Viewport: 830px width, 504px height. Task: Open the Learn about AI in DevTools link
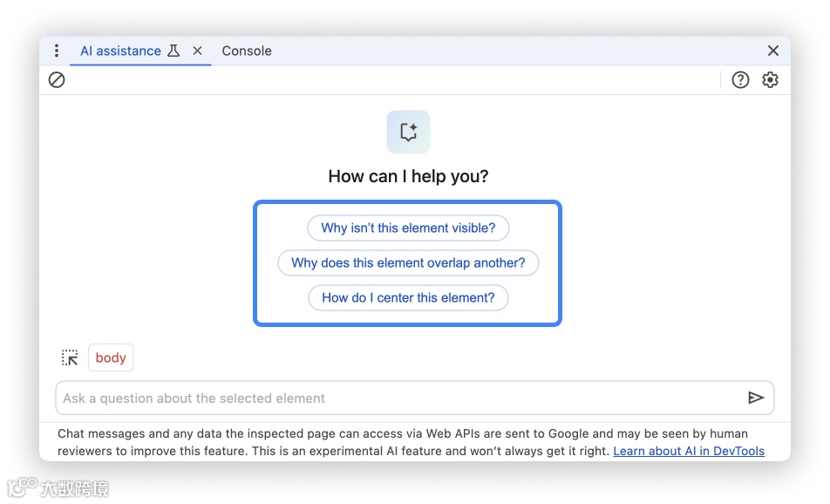point(689,452)
